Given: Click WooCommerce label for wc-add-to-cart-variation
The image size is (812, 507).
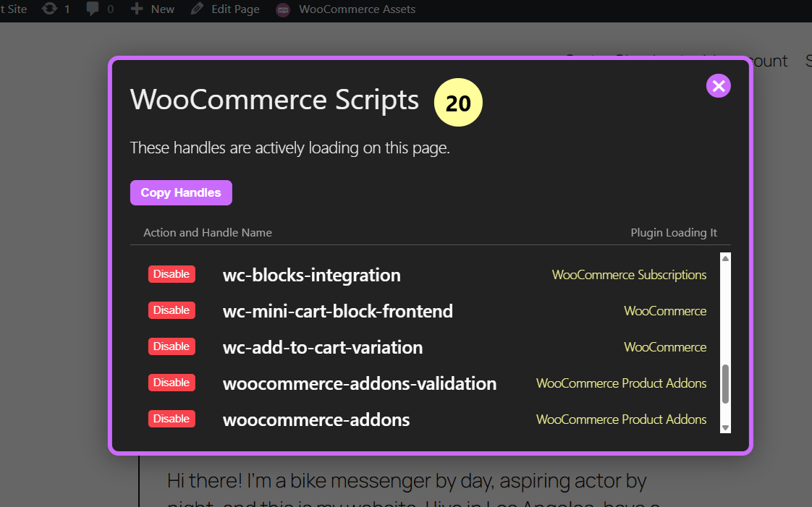Looking at the screenshot, I should (x=665, y=347).
